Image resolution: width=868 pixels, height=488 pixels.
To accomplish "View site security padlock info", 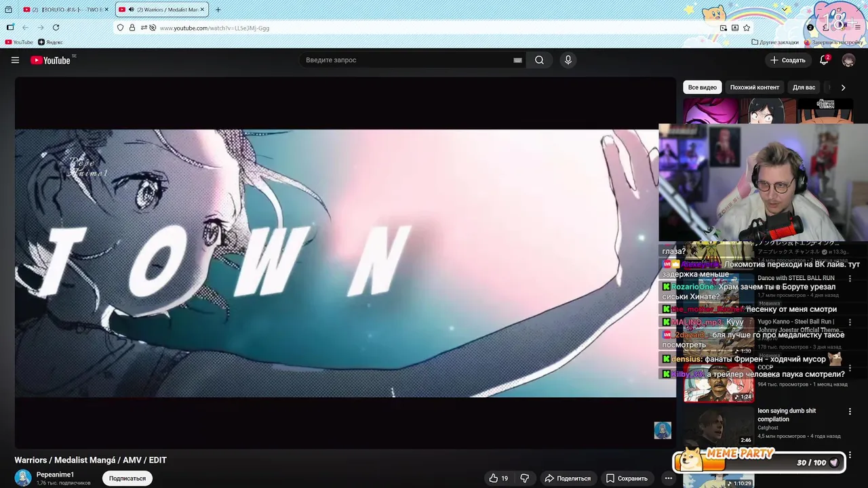I will click(132, 28).
